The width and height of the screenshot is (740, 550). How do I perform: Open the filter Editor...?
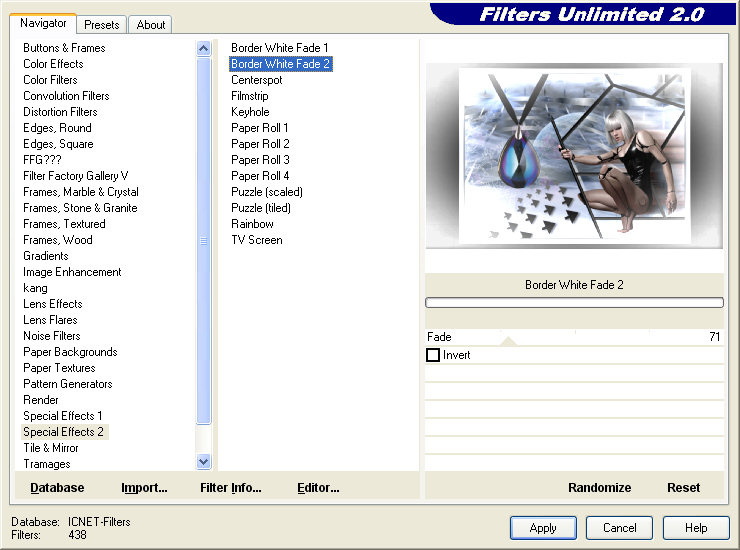click(318, 487)
